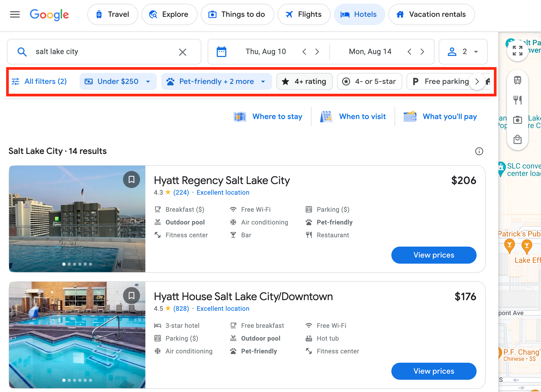Show more filter chips with arrow
Viewport: 541px width, 392px height.
pyautogui.click(x=477, y=81)
